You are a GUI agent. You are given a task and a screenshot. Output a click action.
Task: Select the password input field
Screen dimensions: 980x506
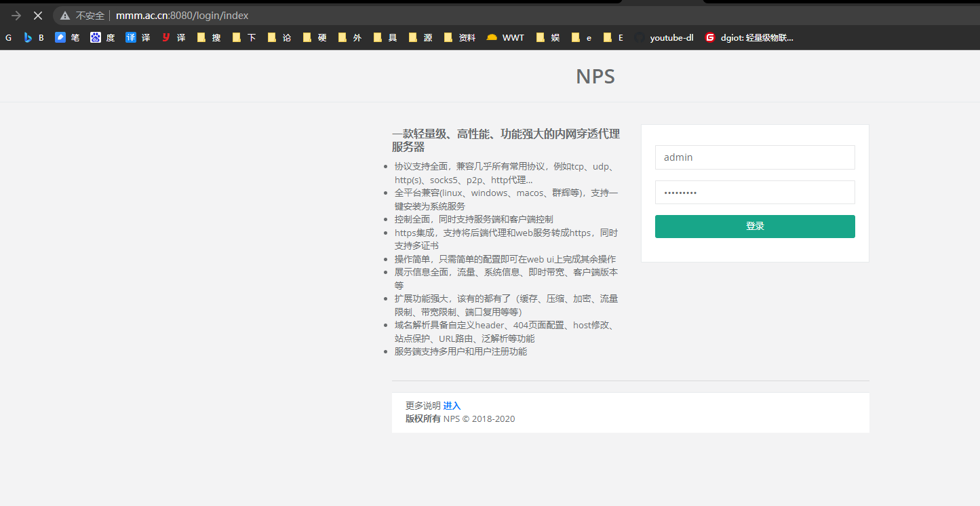754,192
